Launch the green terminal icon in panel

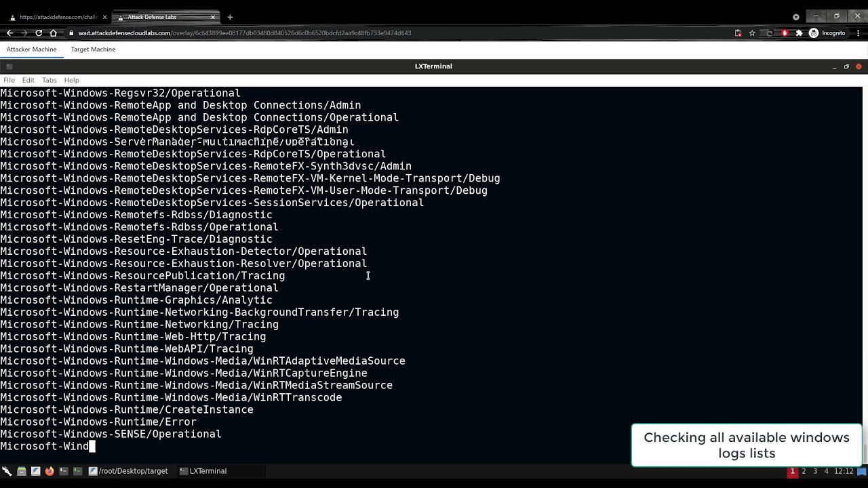(77, 471)
